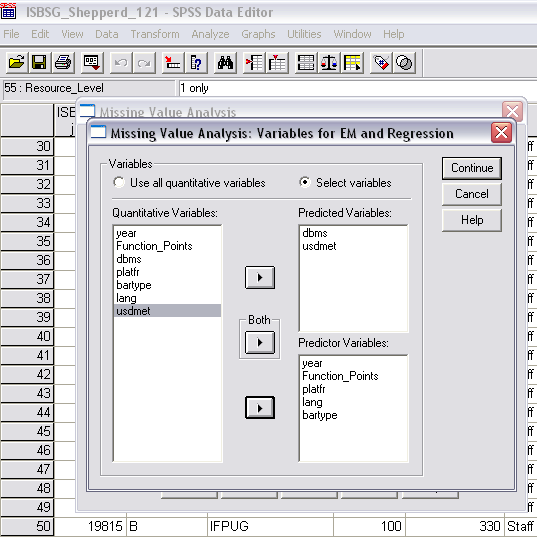Click the Redo arrow icon
The height and width of the screenshot is (537, 537).
[x=144, y=63]
